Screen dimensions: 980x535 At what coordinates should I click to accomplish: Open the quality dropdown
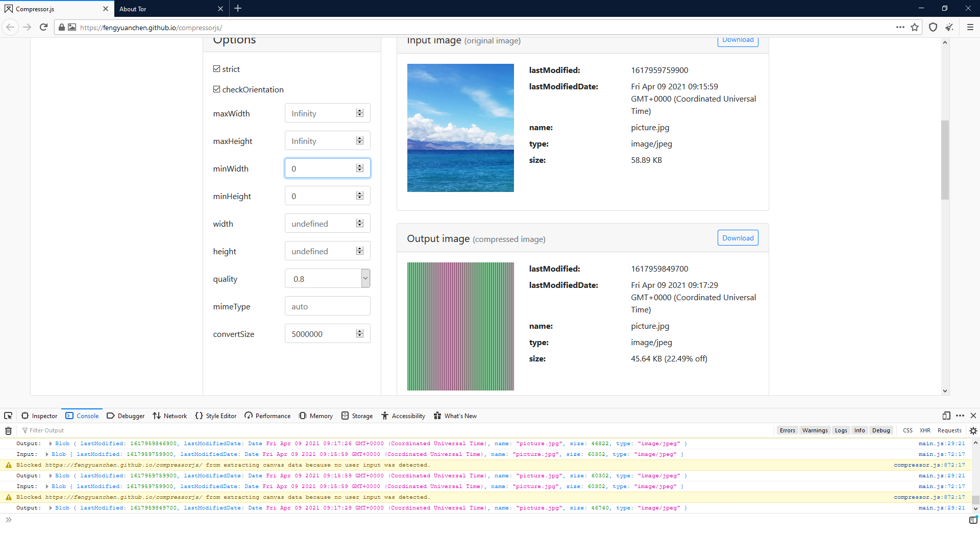pyautogui.click(x=365, y=278)
